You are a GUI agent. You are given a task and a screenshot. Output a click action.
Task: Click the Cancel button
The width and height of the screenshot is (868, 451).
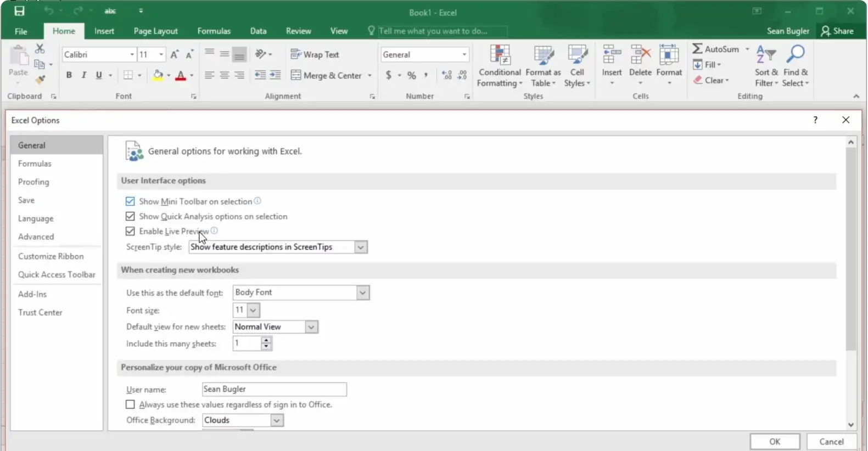(x=831, y=441)
